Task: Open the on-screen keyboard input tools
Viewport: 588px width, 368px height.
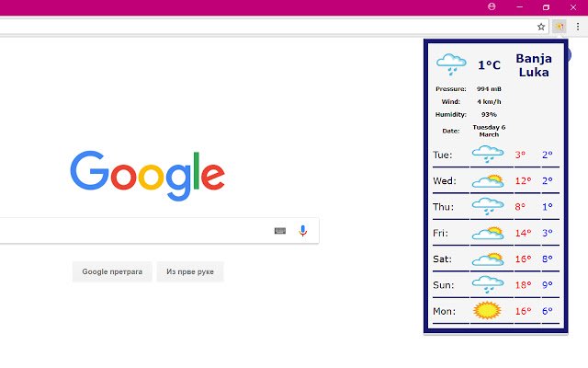Action: tap(280, 231)
